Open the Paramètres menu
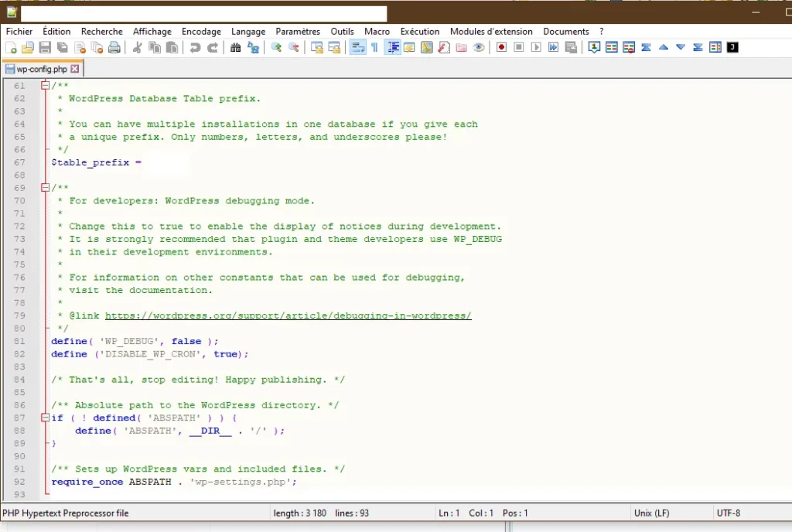The width and height of the screenshot is (792, 532). click(x=298, y=31)
